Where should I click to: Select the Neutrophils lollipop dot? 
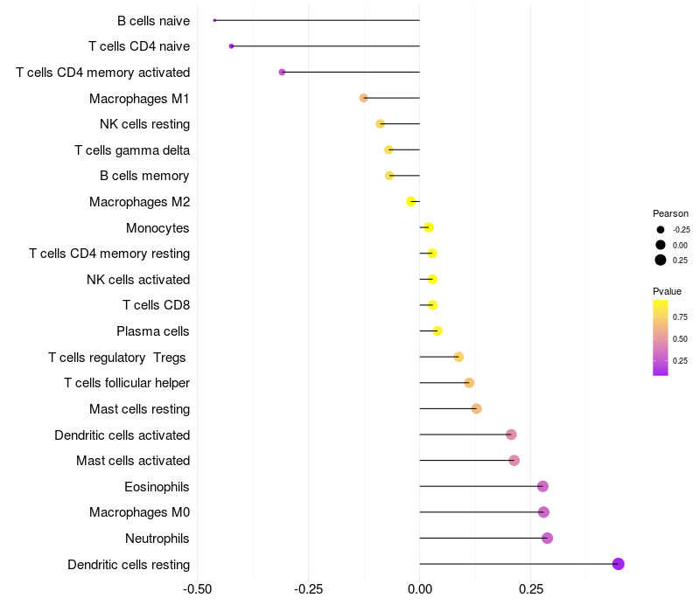pyautogui.click(x=547, y=538)
